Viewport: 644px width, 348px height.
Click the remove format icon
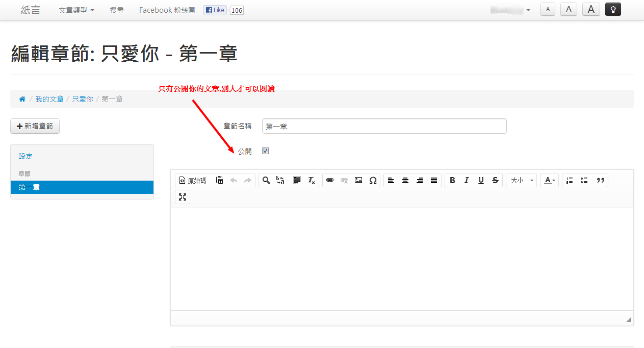(312, 180)
